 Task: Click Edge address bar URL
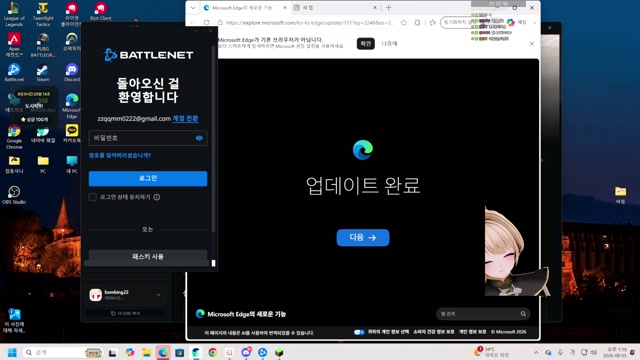310,22
